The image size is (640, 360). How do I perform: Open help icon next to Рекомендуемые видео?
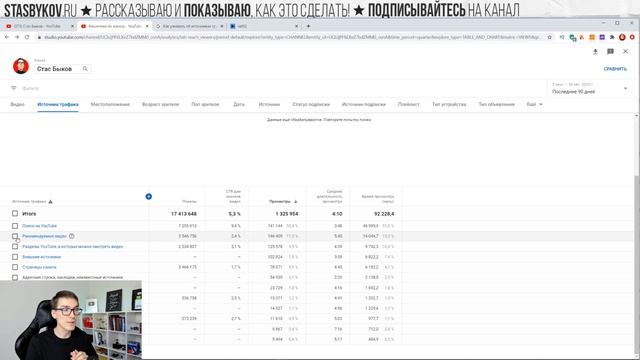(72, 236)
